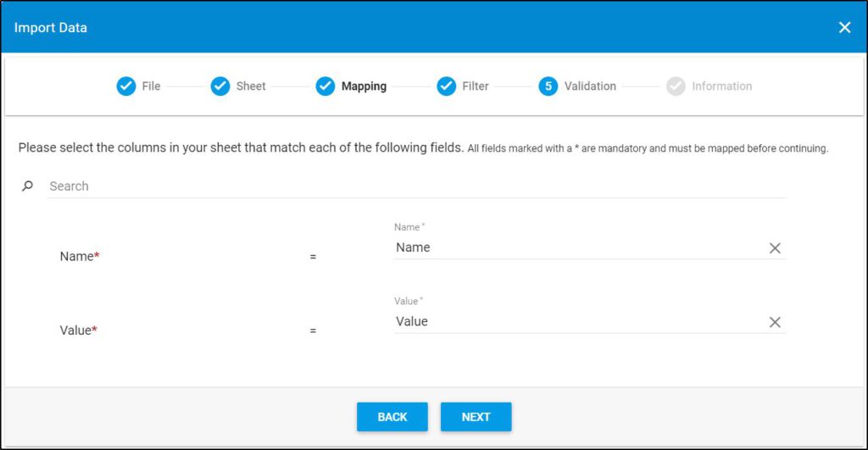Click the File step checkmark icon
This screenshot has width=868, height=450.
pos(126,86)
